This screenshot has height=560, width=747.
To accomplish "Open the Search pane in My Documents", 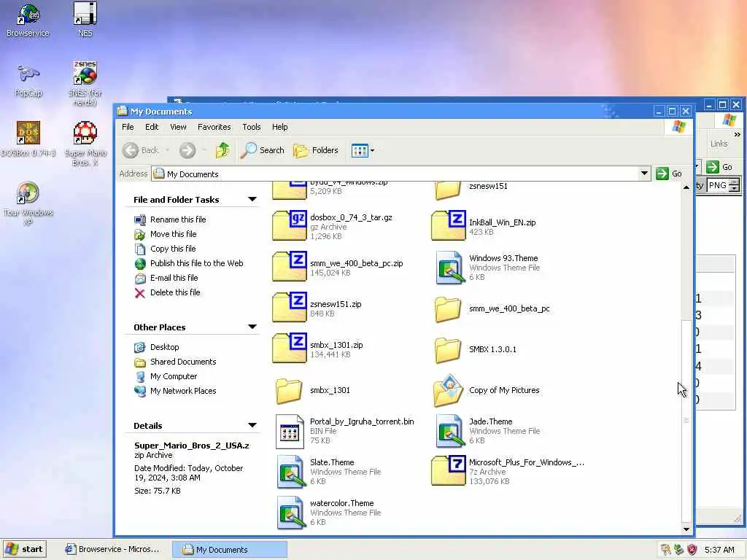I will pos(263,150).
